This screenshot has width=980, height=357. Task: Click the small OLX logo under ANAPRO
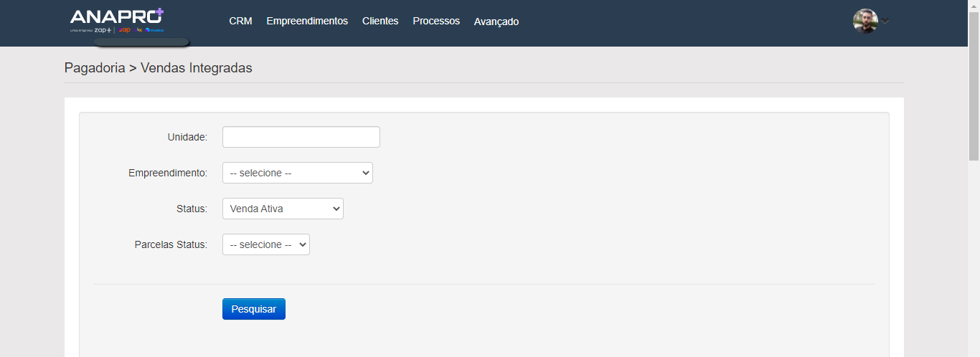138,30
